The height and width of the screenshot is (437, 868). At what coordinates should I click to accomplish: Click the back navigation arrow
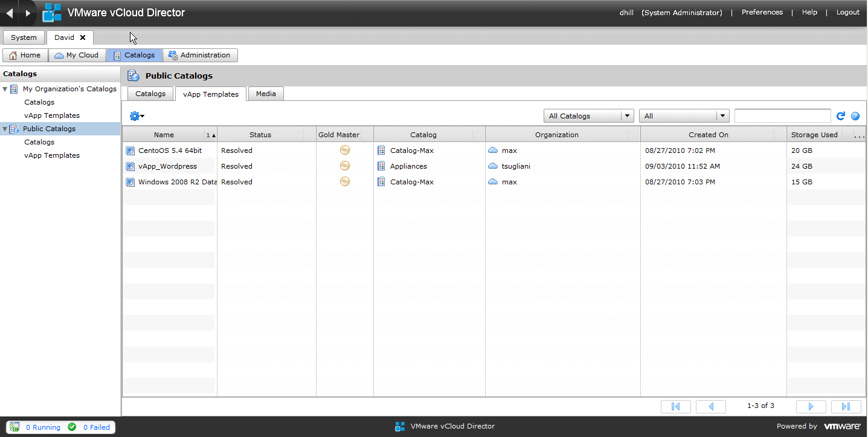pyautogui.click(x=9, y=13)
